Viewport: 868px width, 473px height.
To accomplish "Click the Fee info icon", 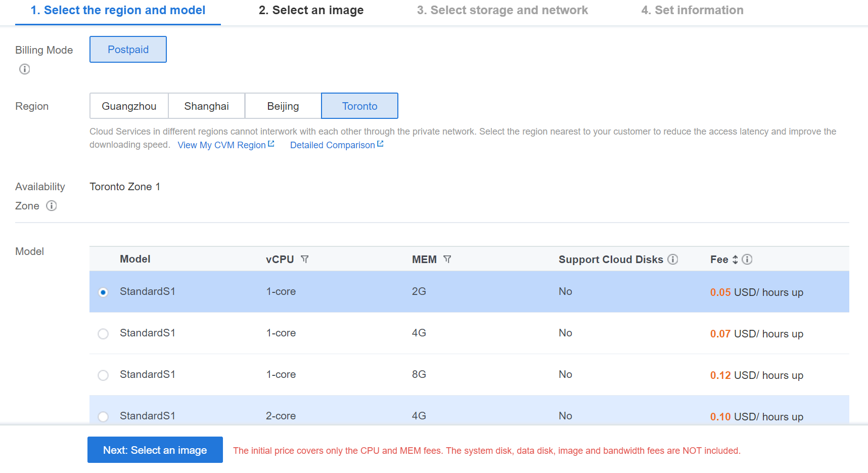I will click(747, 259).
